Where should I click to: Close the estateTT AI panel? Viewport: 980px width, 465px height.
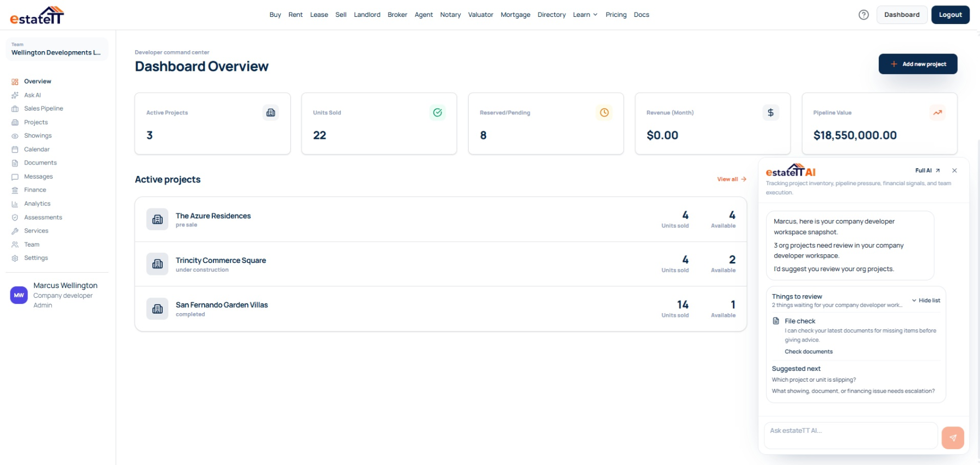954,170
